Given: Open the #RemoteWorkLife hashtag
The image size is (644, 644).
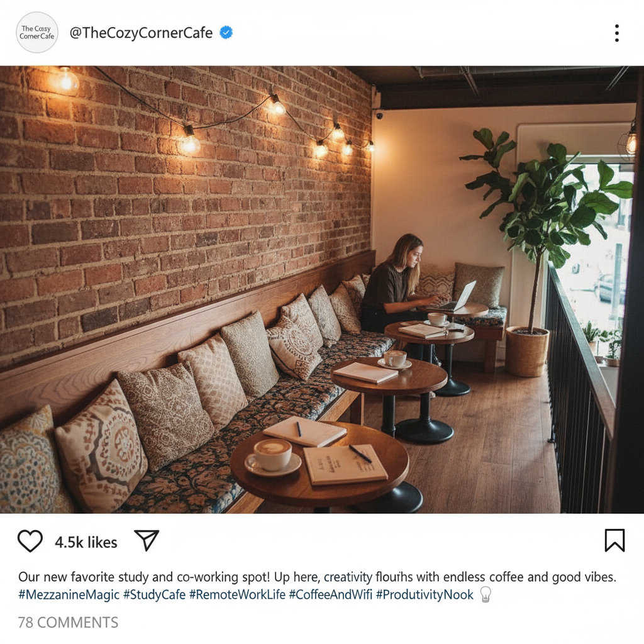Looking at the screenshot, I should tap(237, 594).
